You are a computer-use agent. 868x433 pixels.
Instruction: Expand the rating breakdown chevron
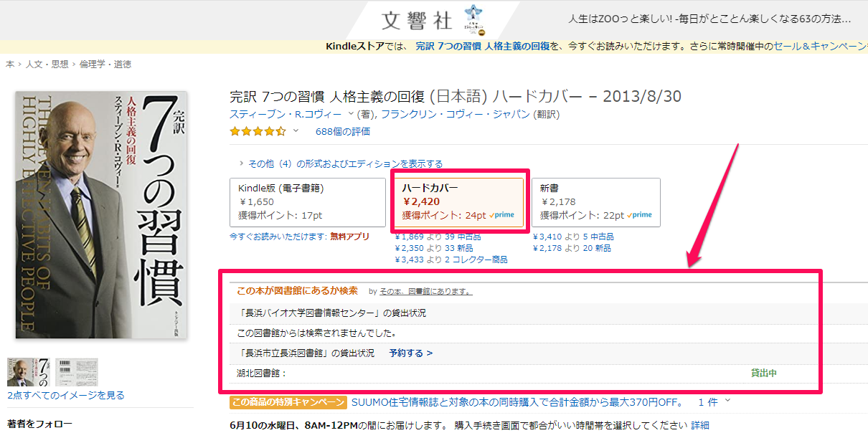296,131
